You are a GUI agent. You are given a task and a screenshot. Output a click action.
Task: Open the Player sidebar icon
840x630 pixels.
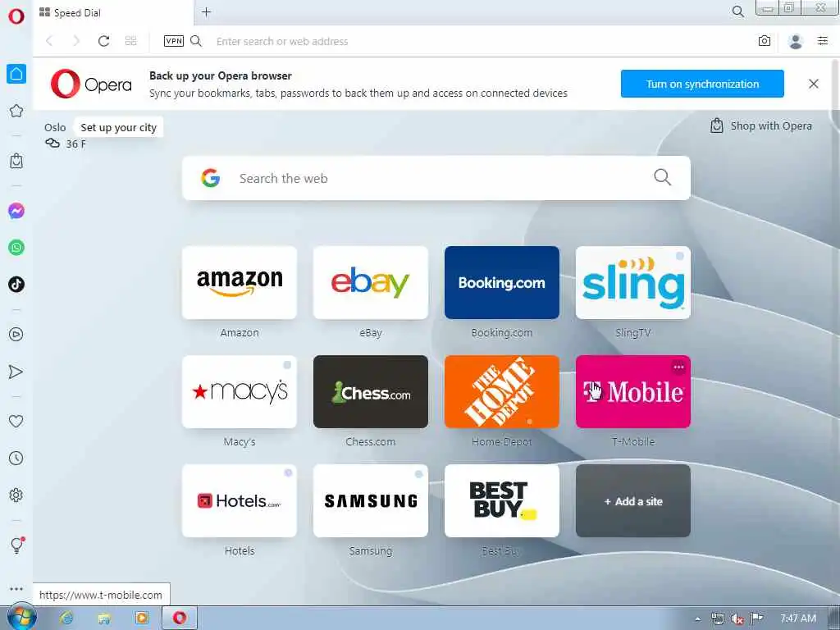pos(16,335)
